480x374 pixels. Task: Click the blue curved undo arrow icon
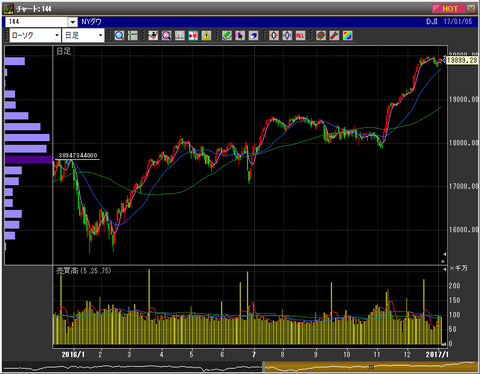click(x=253, y=35)
